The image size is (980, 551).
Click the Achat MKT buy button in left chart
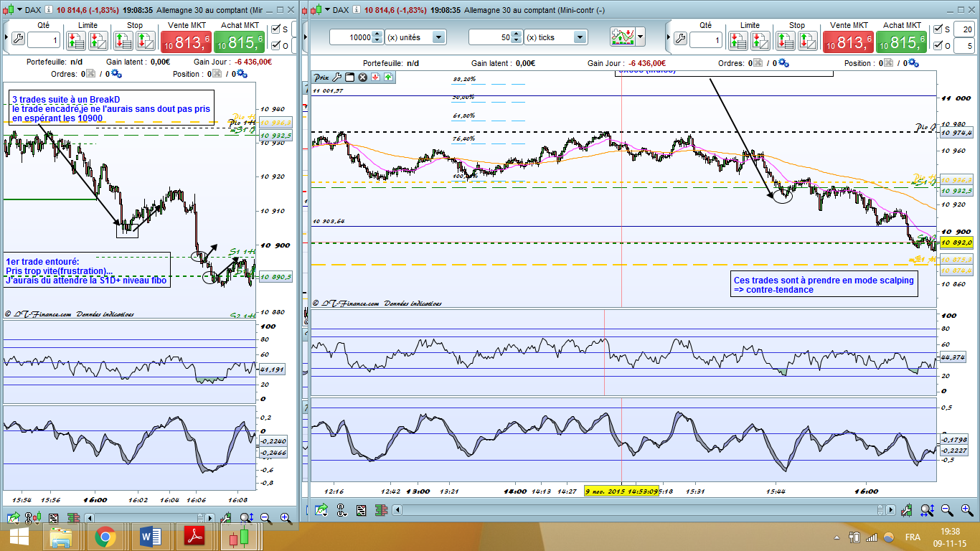[240, 42]
